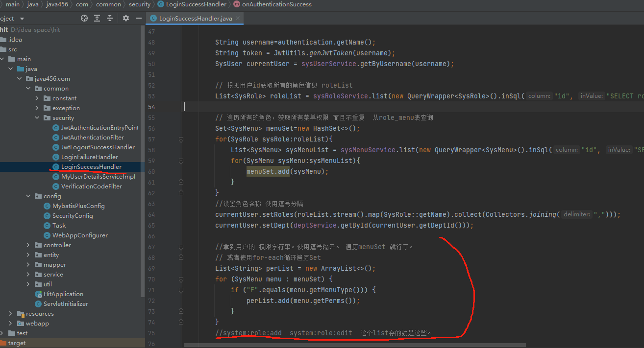
Task: Expand the resources folder
Action: [10, 314]
